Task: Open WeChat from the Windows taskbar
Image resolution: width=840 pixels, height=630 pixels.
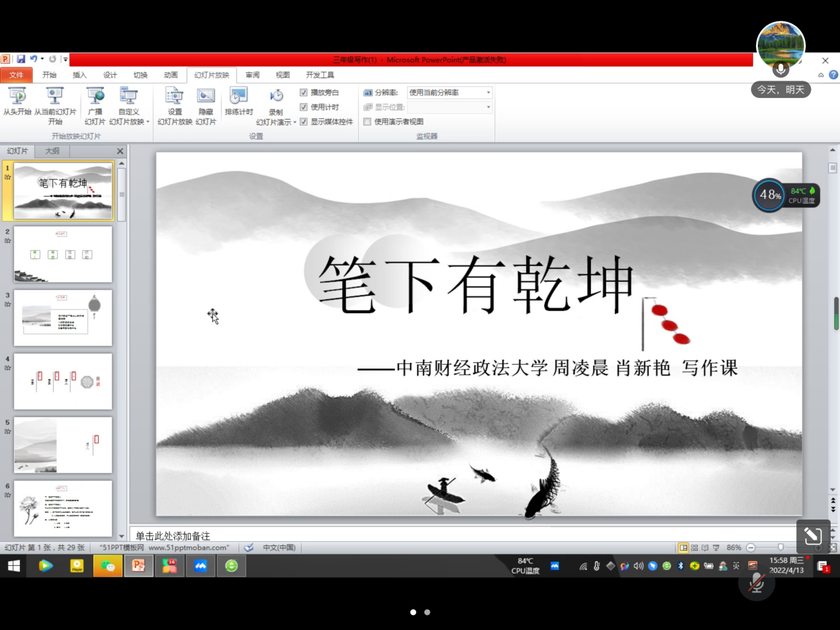Action: 107,566
